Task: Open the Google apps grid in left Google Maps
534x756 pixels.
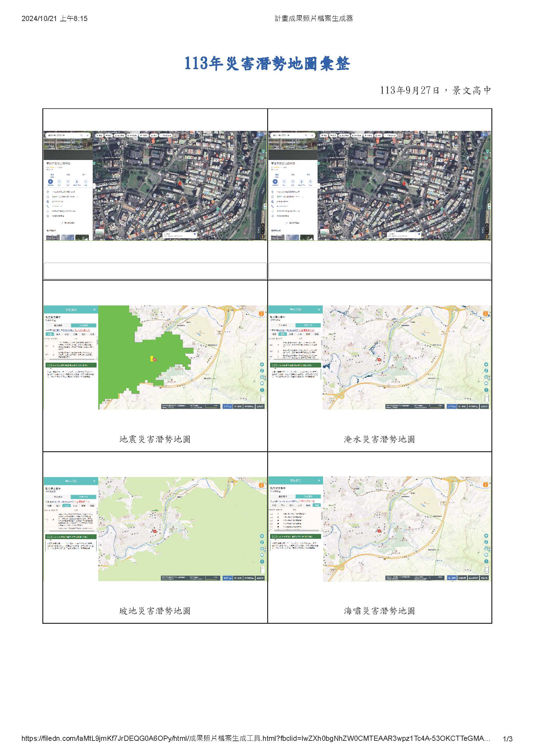Action: (253, 135)
